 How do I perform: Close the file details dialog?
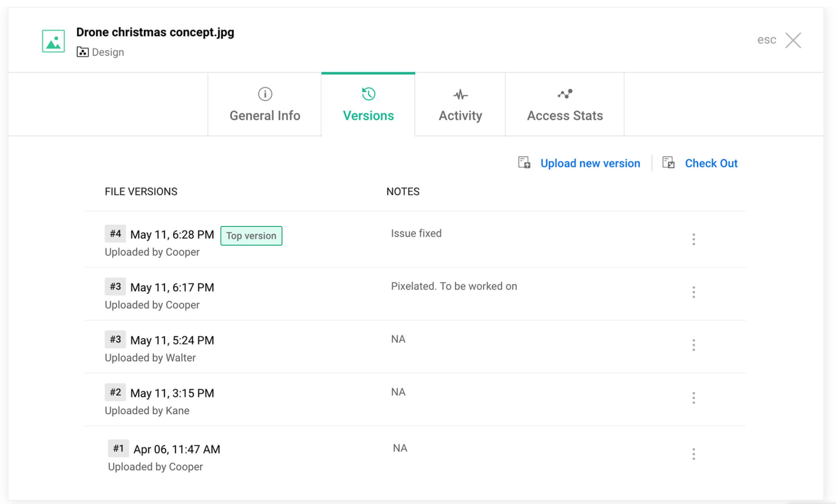[x=793, y=40]
